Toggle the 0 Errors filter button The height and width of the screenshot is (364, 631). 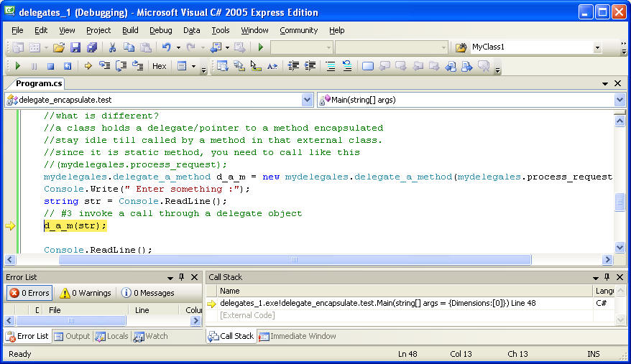[29, 293]
